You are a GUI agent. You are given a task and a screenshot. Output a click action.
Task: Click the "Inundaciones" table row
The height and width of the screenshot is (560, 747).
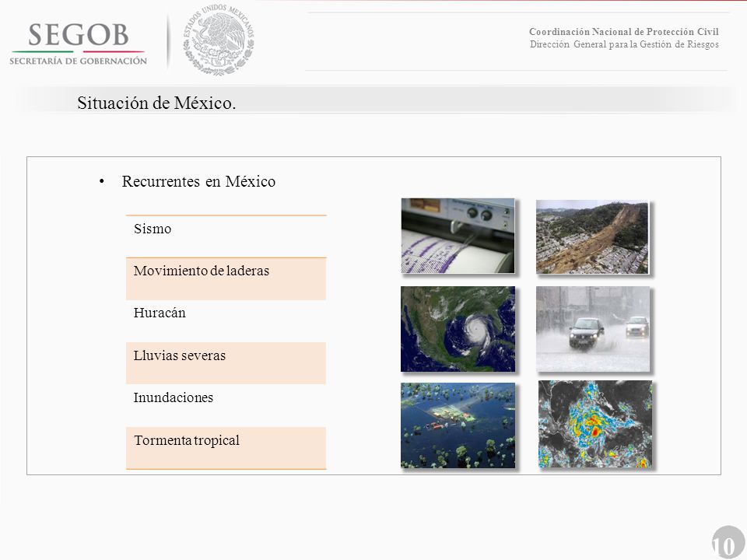(x=226, y=406)
